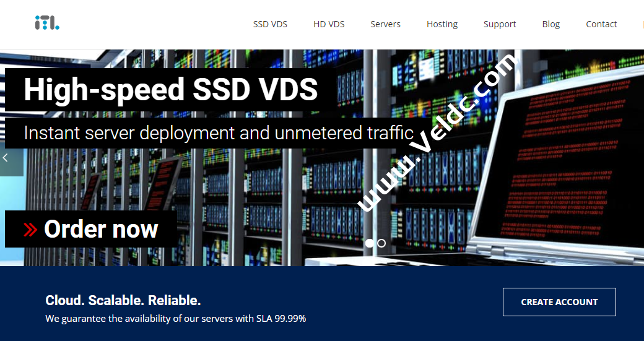Viewport: 644px width, 341px height.
Task: Expand the Servers navigation menu
Action: [x=385, y=24]
